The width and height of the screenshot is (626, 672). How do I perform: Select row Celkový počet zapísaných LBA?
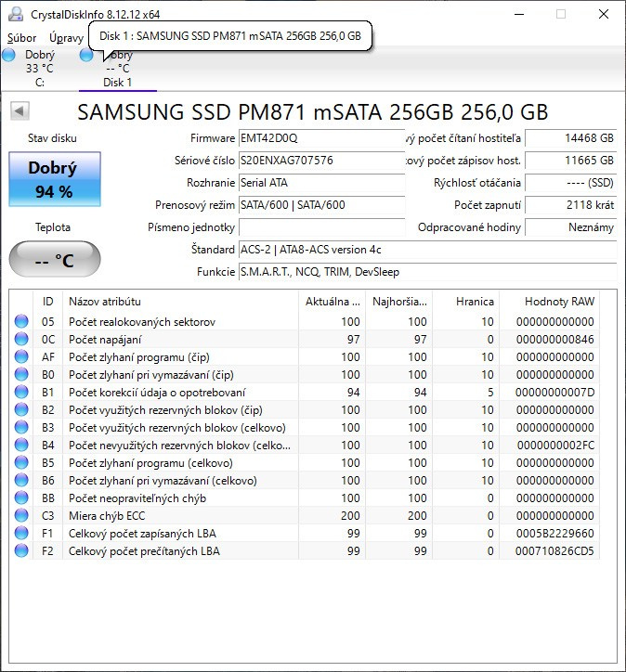pos(305,533)
